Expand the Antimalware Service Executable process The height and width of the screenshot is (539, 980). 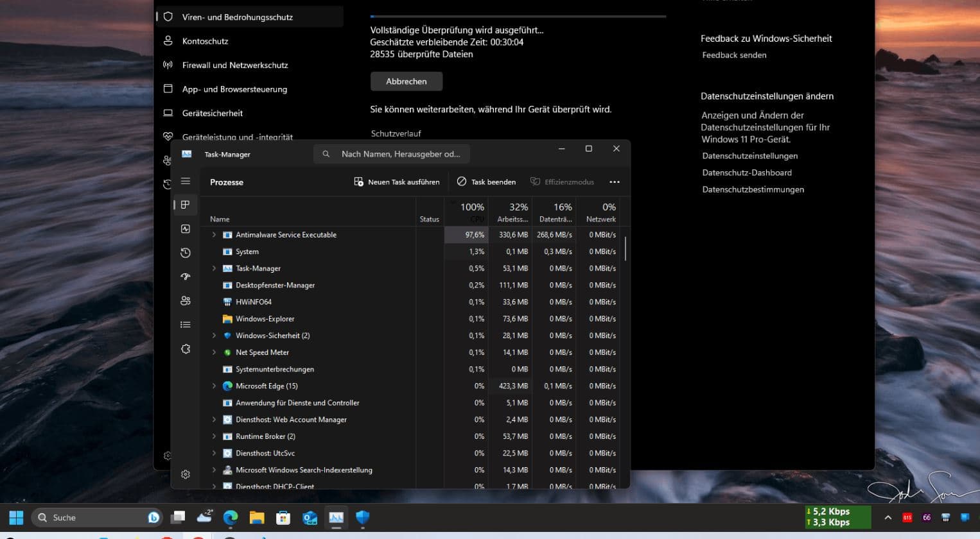click(214, 235)
